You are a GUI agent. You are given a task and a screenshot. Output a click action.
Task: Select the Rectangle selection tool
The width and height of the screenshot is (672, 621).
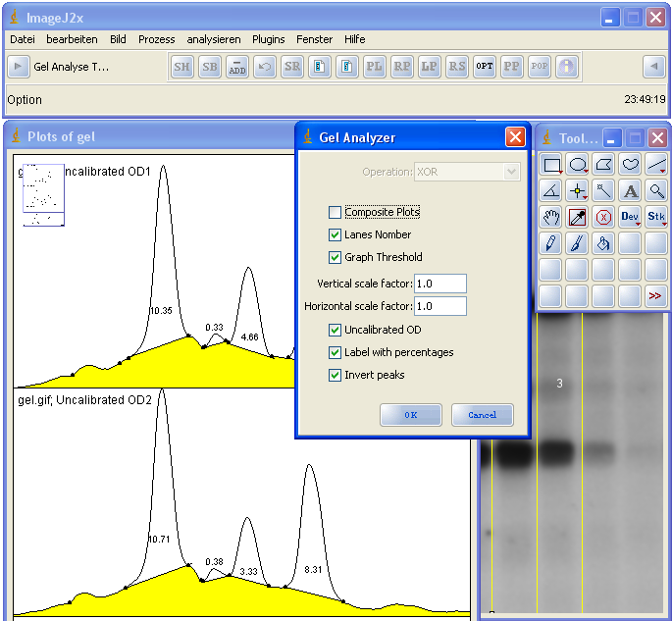(x=551, y=165)
